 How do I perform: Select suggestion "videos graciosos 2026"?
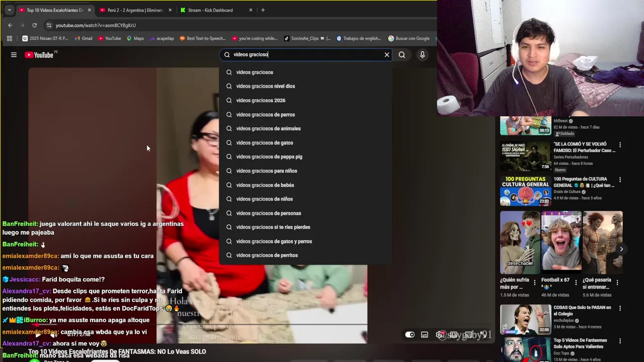click(x=305, y=100)
